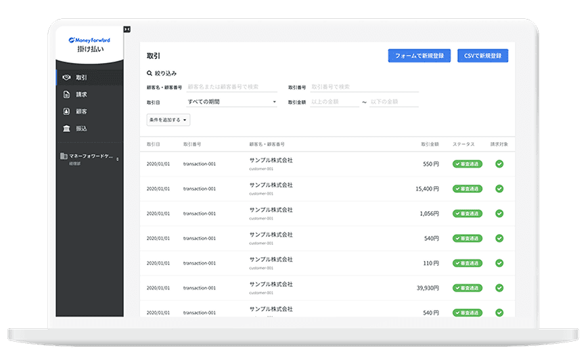Image resolution: width=588 pixels, height=364 pixels.
Task: Click the magnifier icon beside 絞り込み
Action: 150,73
